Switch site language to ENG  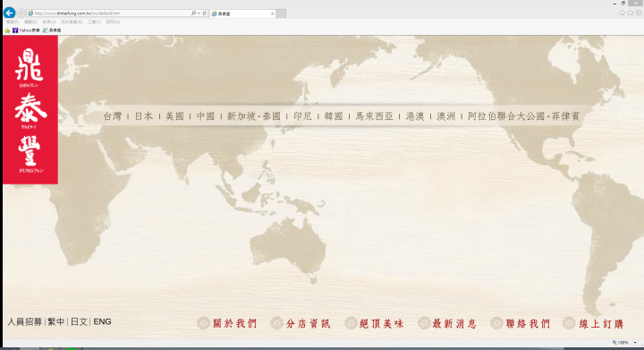[x=102, y=321]
